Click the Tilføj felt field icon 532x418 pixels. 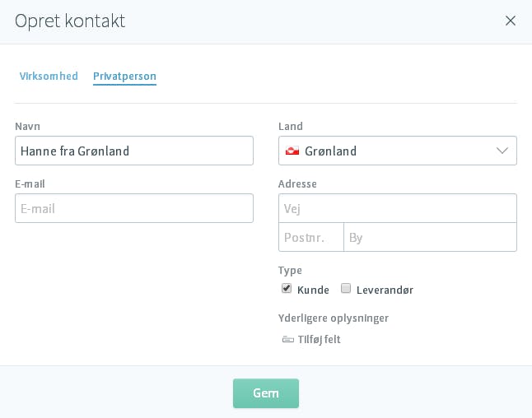click(x=287, y=339)
